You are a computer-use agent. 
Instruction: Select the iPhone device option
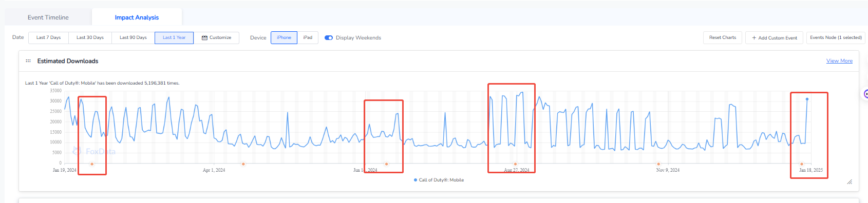(284, 38)
